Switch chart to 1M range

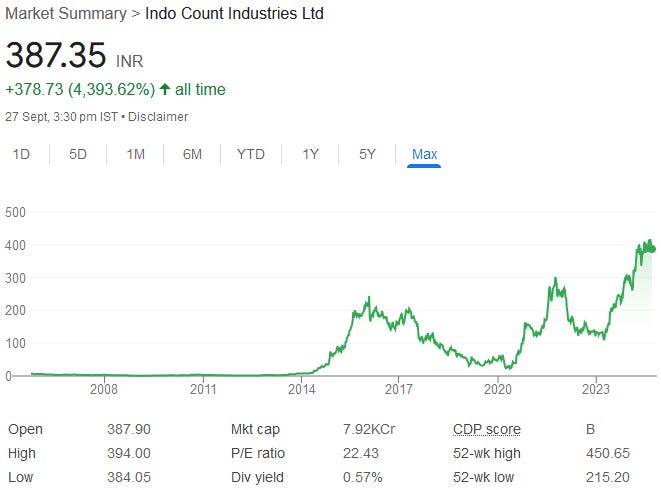pos(136,154)
